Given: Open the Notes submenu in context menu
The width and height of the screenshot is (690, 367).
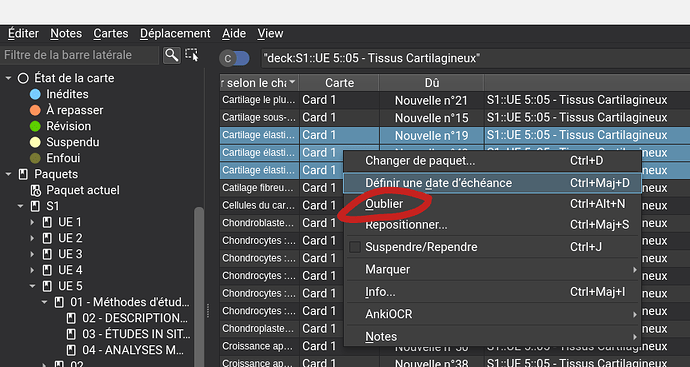Looking at the screenshot, I should 492,337.
